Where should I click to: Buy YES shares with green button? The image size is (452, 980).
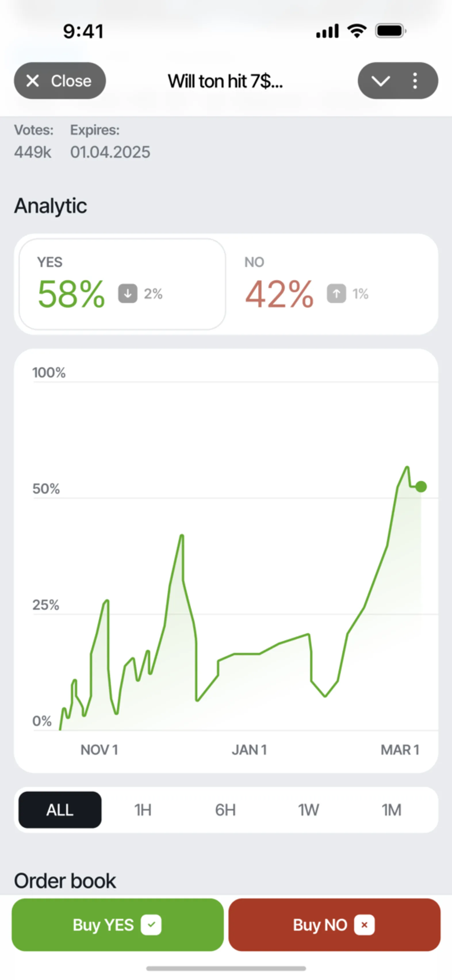[x=118, y=925]
